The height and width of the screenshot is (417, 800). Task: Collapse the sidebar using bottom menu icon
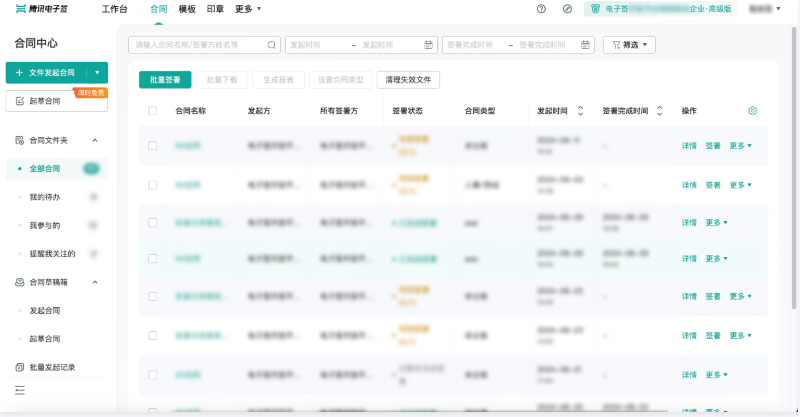(20, 390)
